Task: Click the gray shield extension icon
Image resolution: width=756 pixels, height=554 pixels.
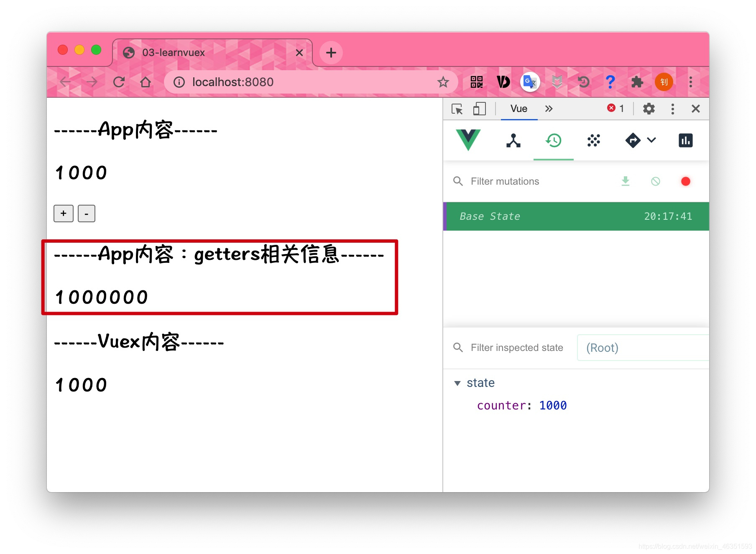Action: tap(557, 82)
